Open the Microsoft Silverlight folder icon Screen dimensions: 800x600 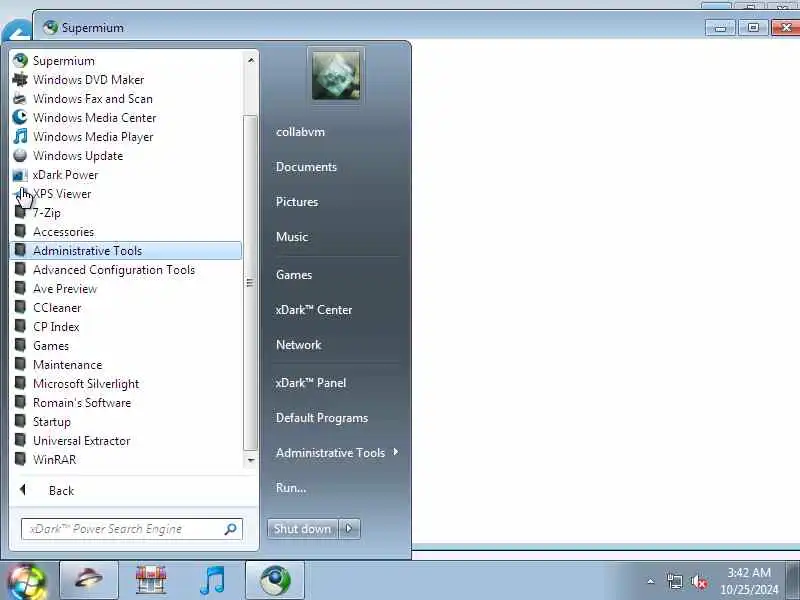20,384
